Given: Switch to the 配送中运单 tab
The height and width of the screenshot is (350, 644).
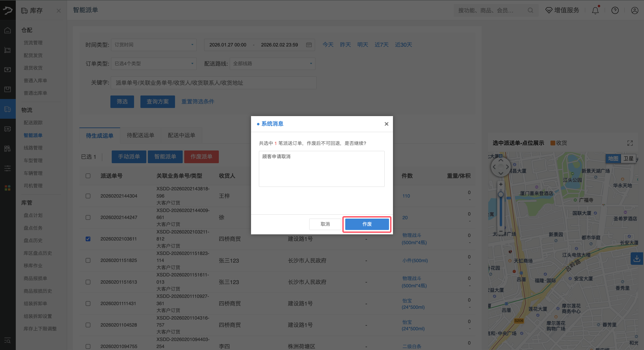Looking at the screenshot, I should tap(182, 135).
